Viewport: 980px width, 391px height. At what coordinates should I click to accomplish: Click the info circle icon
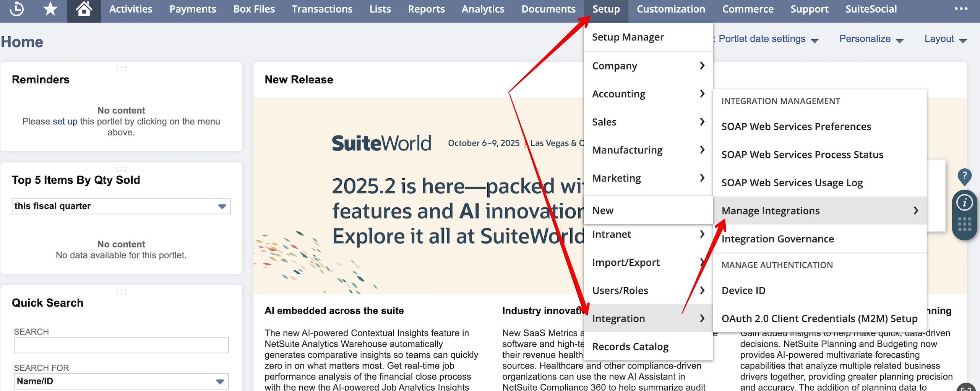tap(964, 202)
